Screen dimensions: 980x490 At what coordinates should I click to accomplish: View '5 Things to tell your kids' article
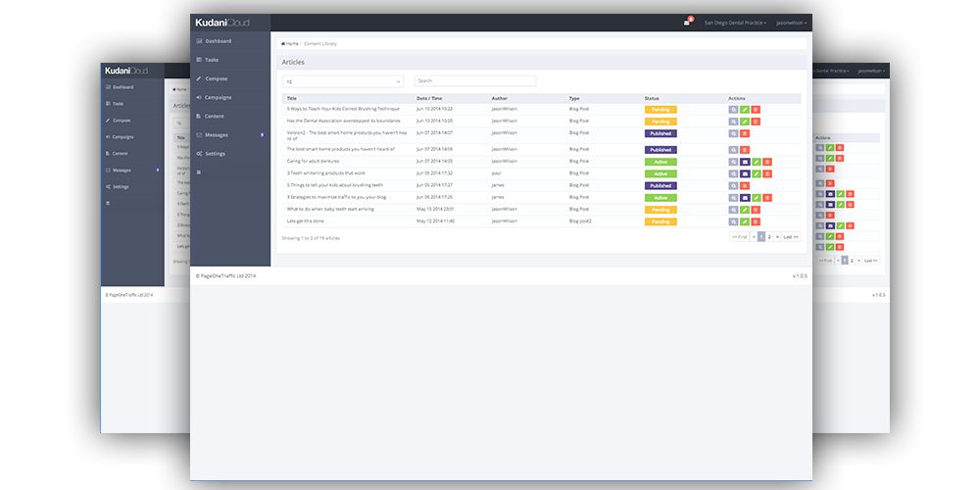[x=733, y=185]
